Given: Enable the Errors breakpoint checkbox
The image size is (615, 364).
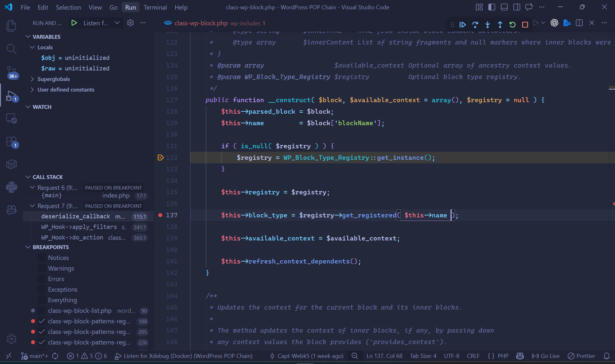Looking at the screenshot, I should (42, 279).
